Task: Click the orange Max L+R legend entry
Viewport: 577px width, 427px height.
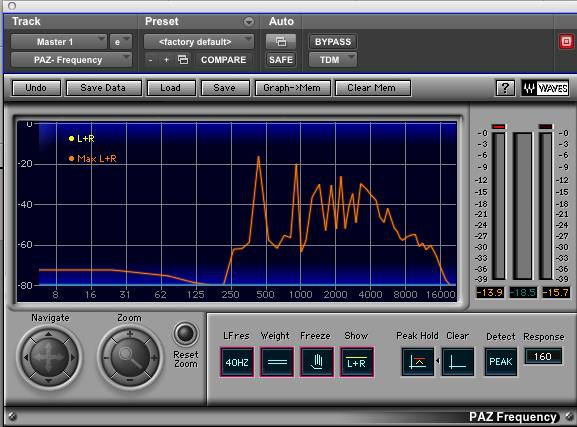Action: tap(92, 159)
